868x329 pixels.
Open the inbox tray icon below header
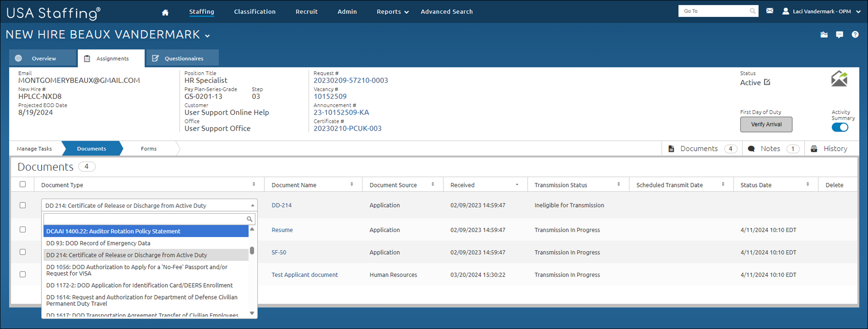(824, 34)
